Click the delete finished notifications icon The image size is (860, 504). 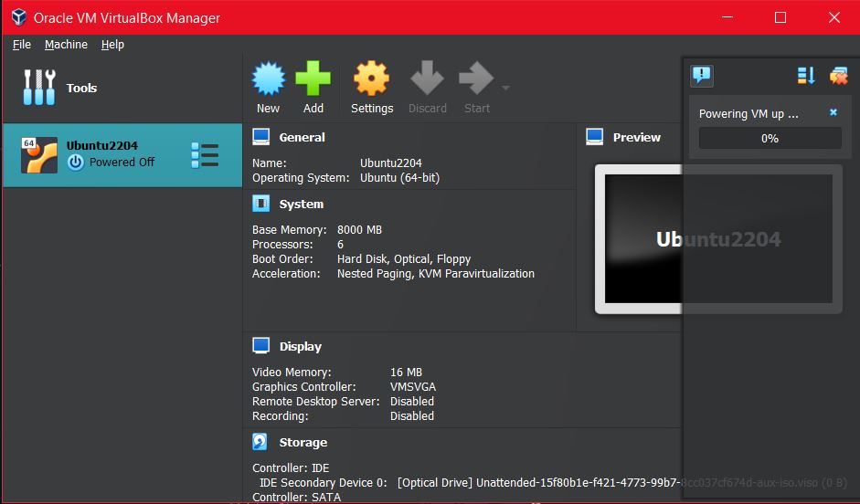click(839, 76)
